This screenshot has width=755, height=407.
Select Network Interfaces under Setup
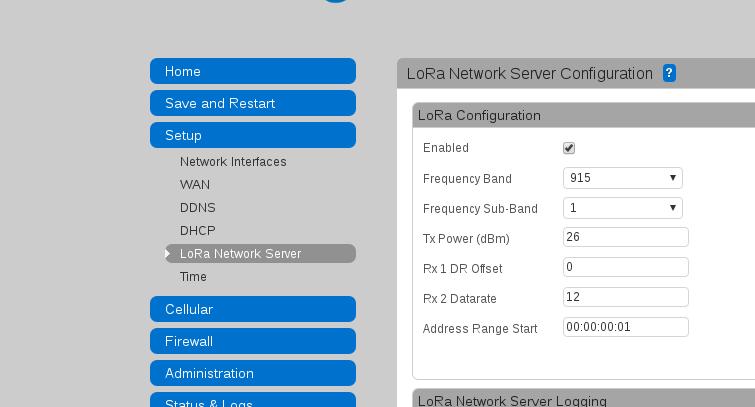click(x=233, y=162)
